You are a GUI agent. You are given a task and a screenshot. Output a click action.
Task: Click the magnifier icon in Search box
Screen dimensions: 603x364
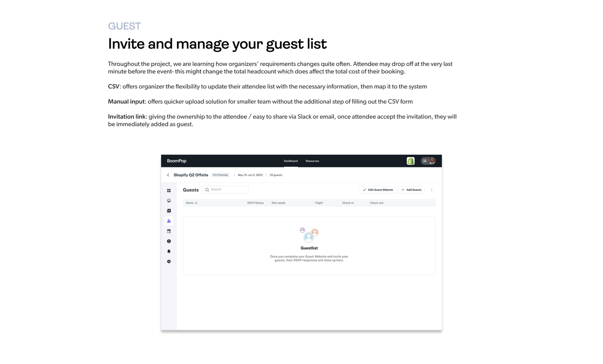(207, 189)
